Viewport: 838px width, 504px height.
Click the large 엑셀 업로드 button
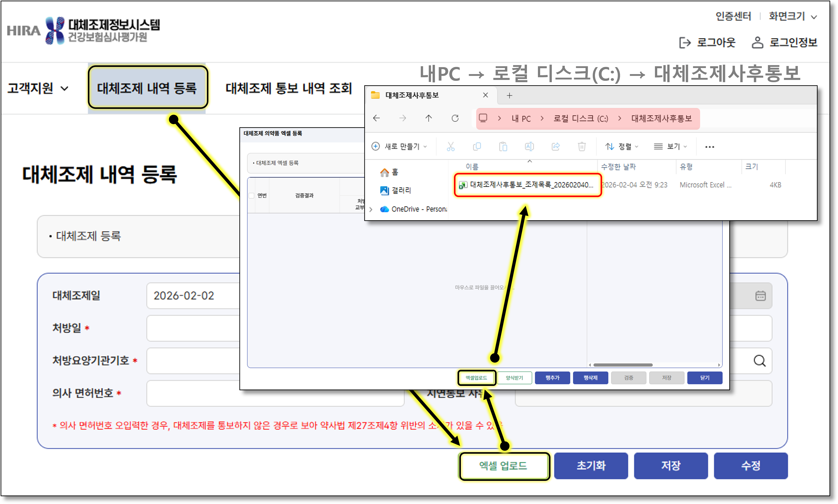pos(503,466)
